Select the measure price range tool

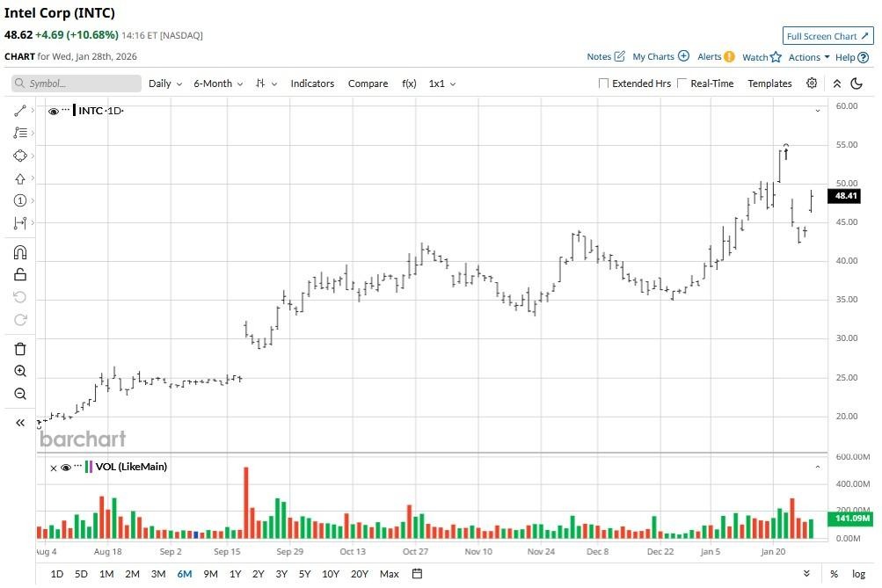(20, 223)
